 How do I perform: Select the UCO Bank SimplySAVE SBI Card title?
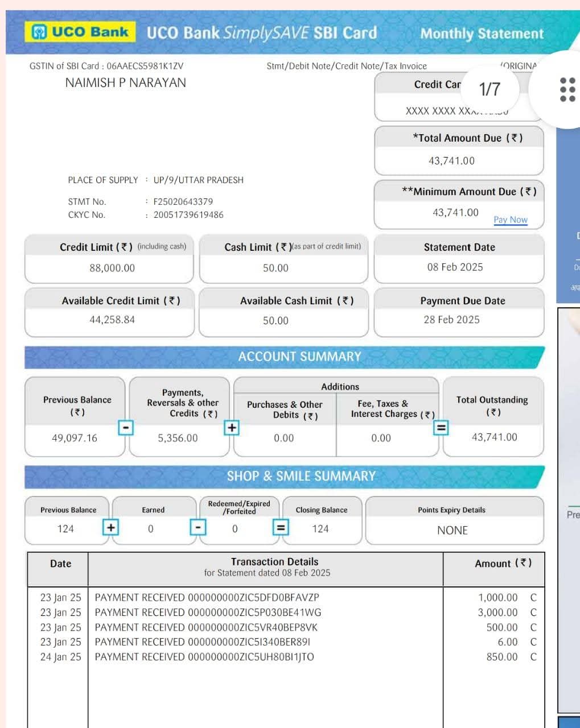pyautogui.click(x=262, y=32)
